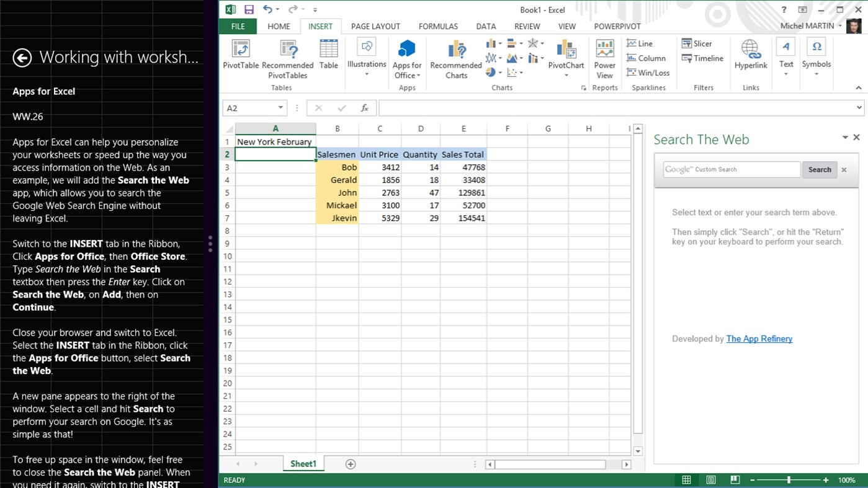Open the Name Box dropdown

click(280, 107)
